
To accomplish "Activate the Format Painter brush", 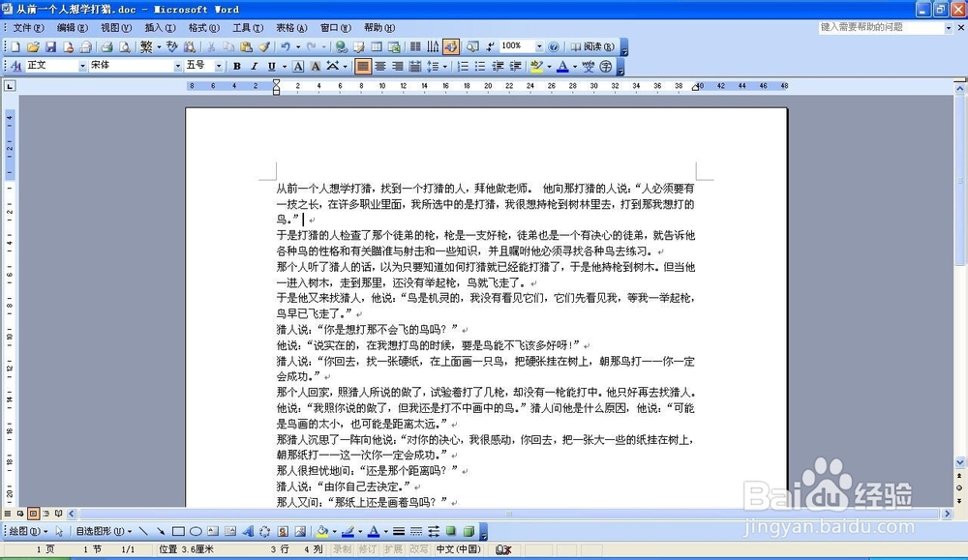I will 264,46.
